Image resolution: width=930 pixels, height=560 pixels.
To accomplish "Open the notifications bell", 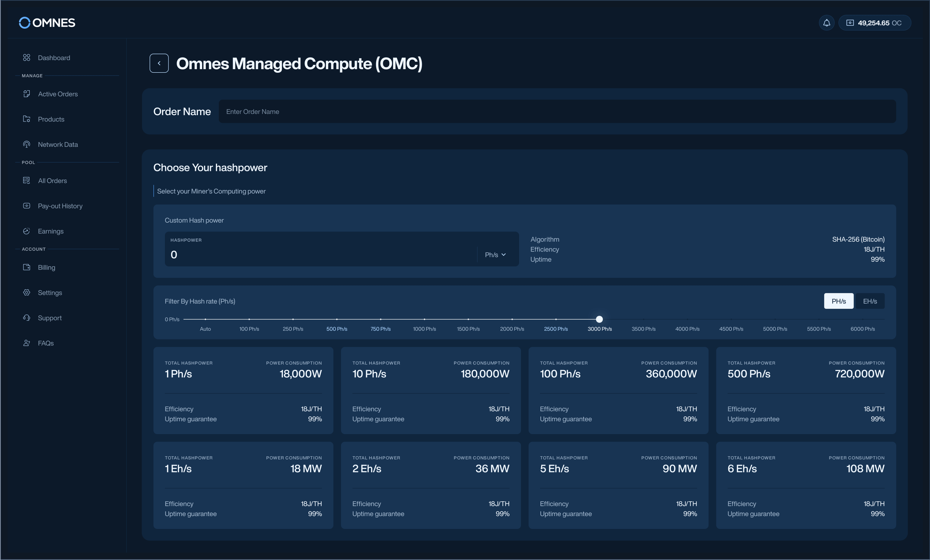I will 827,23.
